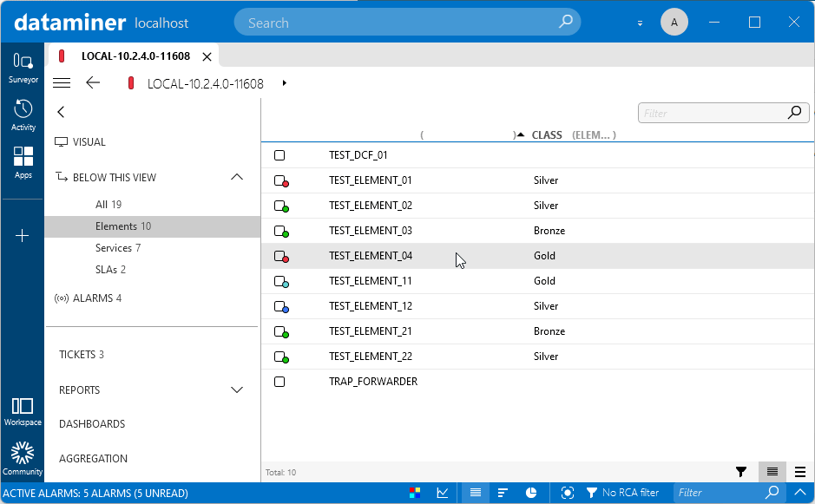Viewport: 815px width, 504px height.
Task: Select Services 7 category
Action: 118,248
